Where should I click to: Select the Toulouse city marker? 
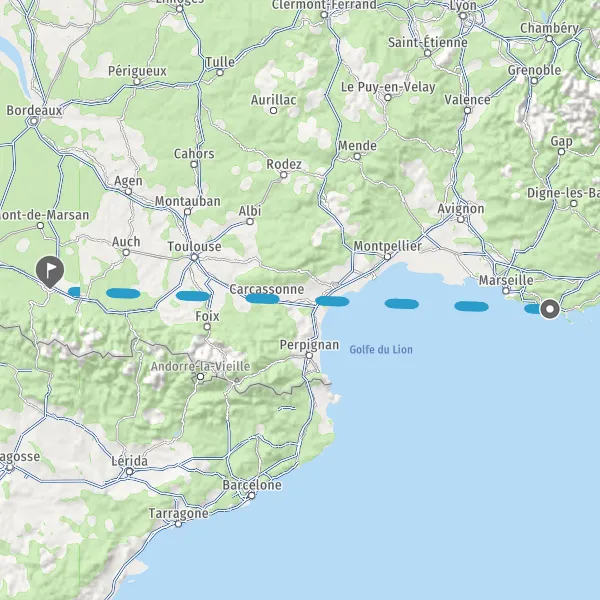[194, 258]
